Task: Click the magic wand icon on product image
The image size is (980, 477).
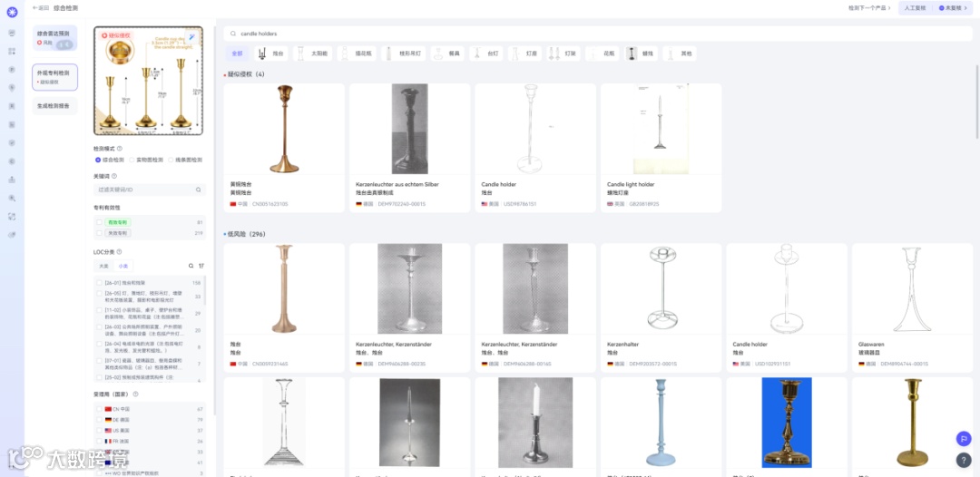Action: [193, 37]
